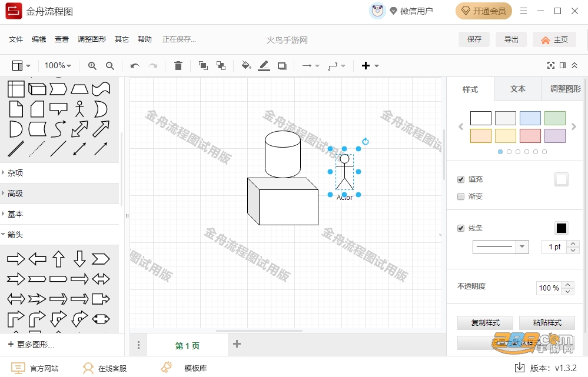Open the 调整图形 menu
Screen dimensions: 588x377
click(92, 39)
